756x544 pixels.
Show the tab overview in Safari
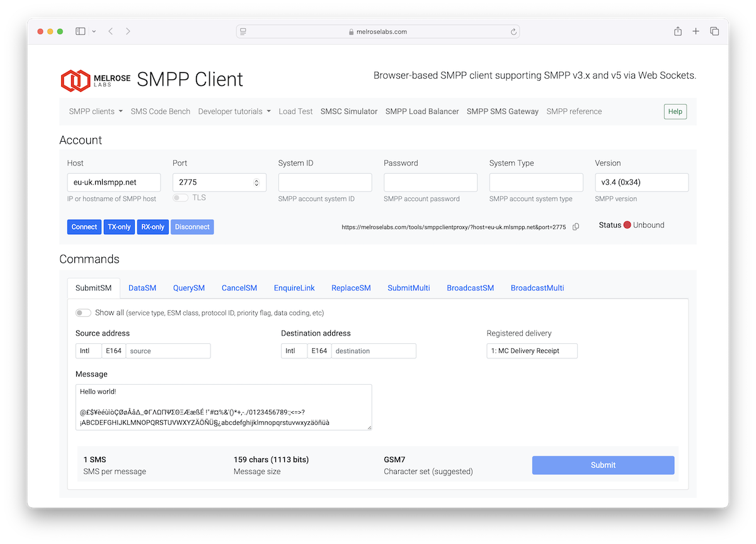click(x=714, y=30)
